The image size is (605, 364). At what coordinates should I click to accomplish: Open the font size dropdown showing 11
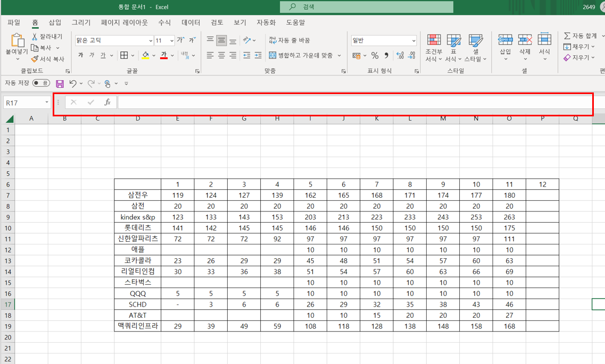point(172,40)
